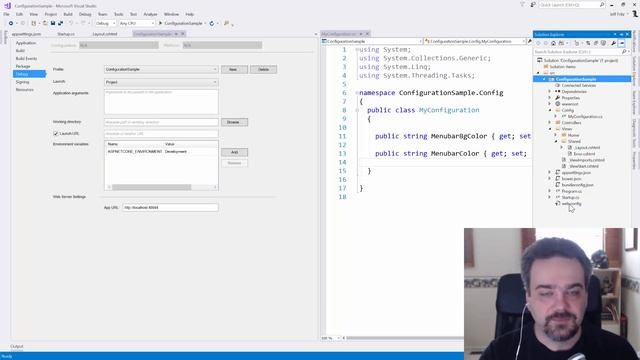Screen dimensions: 640x360
Task: Close the ConfigurationSample properties tab
Action: pos(183,34)
